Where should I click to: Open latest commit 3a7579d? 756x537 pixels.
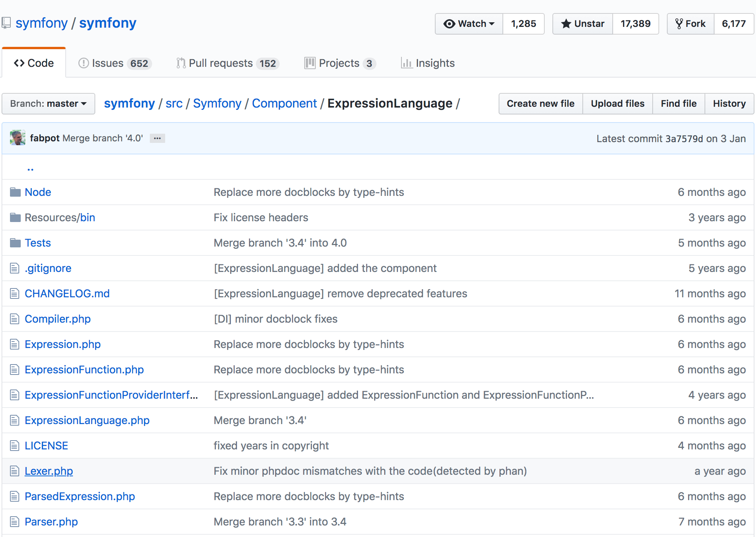684,139
